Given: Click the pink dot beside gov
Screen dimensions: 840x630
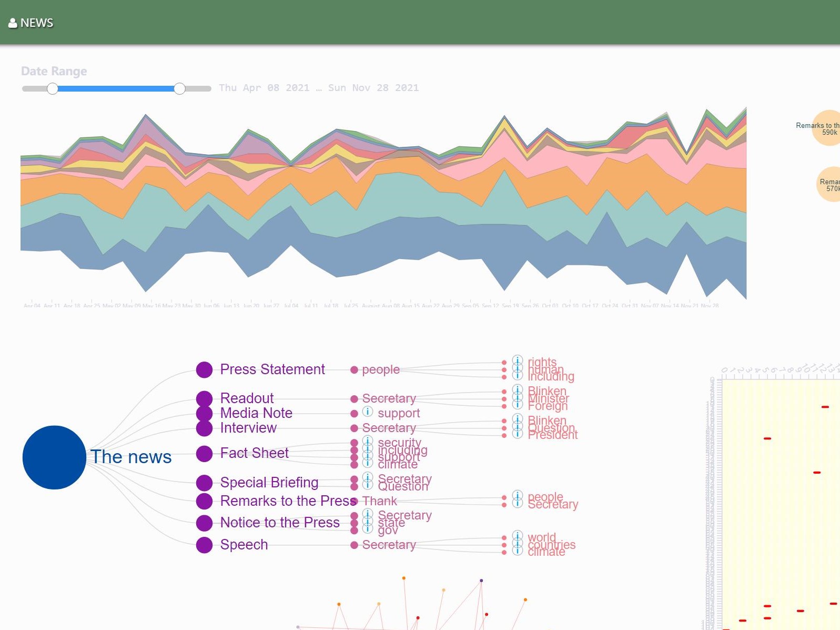Looking at the screenshot, I should point(355,531).
